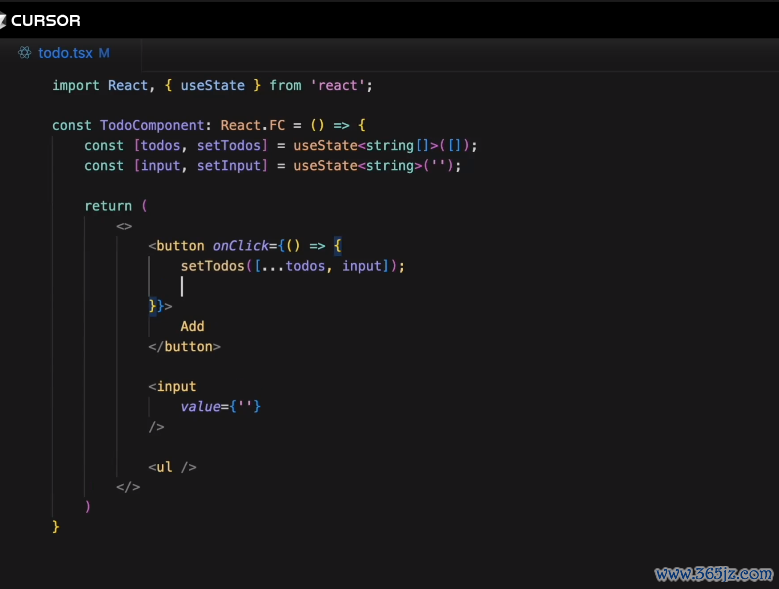This screenshot has height=589, width=779.
Task: Click 'todos' in the array destructuring
Action: (x=160, y=146)
